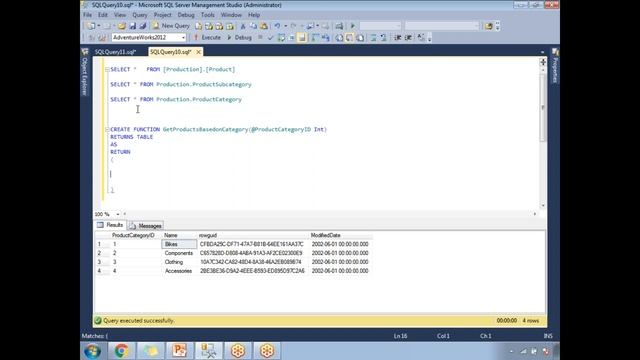Click the Open File folder icon

point(122,26)
